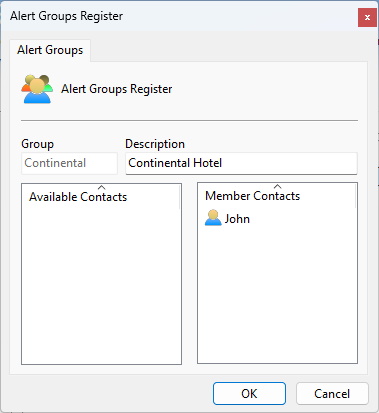Click the Description field containing Continental Hotel
This screenshot has height=413, width=379.
[241, 163]
